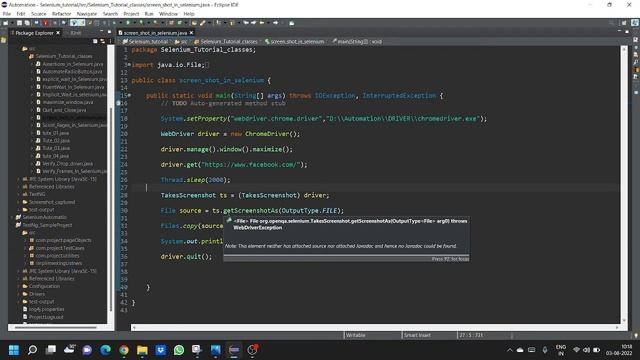This screenshot has width=640, height=360.
Task: Open Google Chrome from taskbar
Action: [124, 350]
